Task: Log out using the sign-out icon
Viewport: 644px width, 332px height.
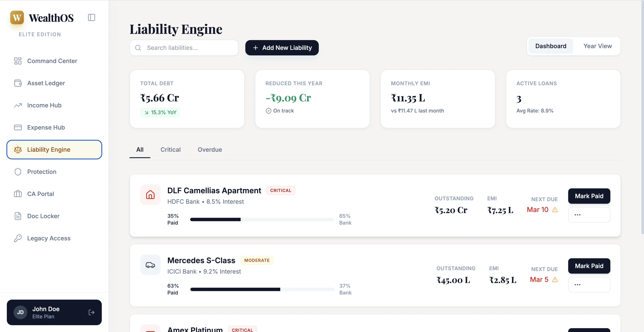Action: coord(92,312)
